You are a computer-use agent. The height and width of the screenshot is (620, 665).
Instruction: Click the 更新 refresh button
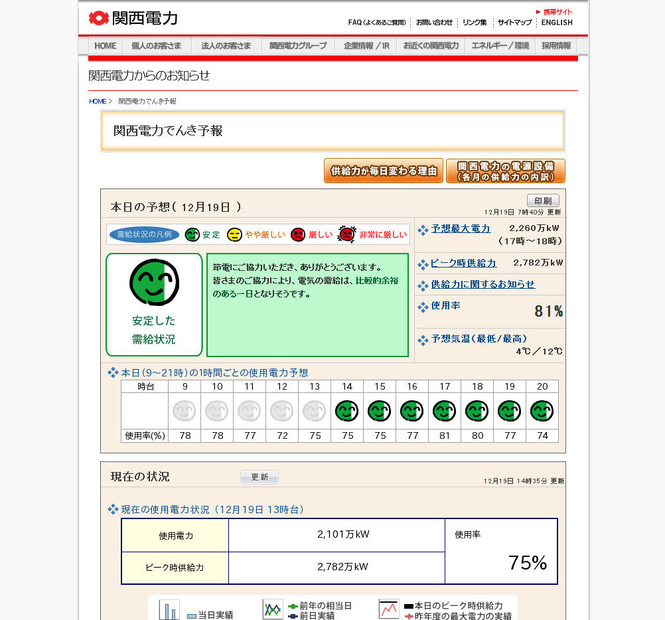[260, 477]
